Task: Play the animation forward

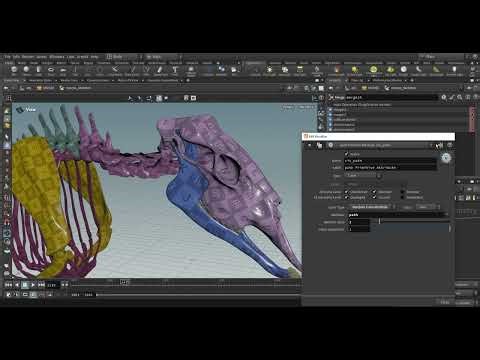Action: pyautogui.click(x=33, y=285)
